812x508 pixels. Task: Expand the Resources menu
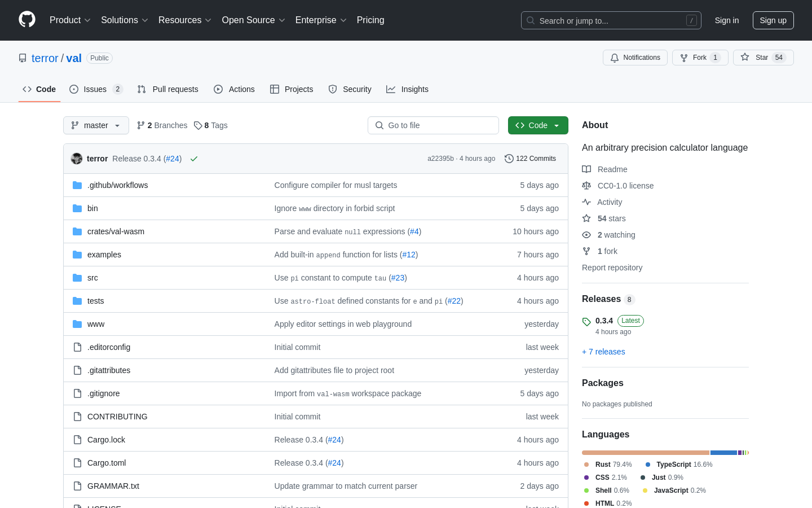click(185, 20)
